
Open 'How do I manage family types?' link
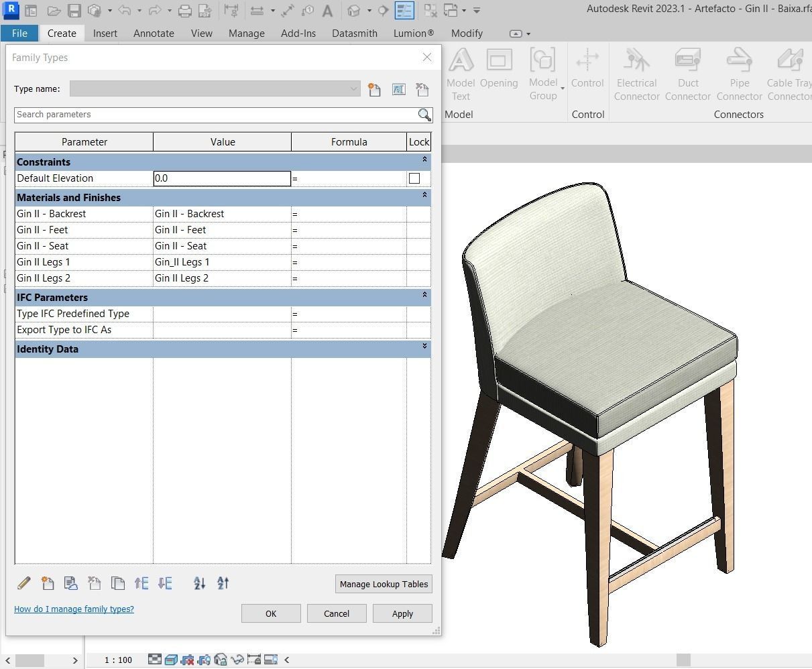click(x=74, y=609)
